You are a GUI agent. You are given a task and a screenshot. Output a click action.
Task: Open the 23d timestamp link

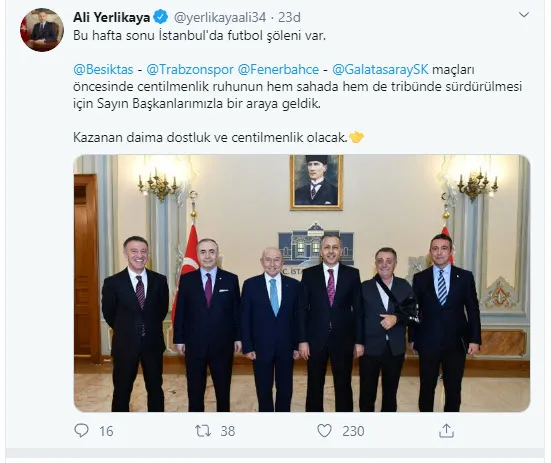tap(289, 17)
